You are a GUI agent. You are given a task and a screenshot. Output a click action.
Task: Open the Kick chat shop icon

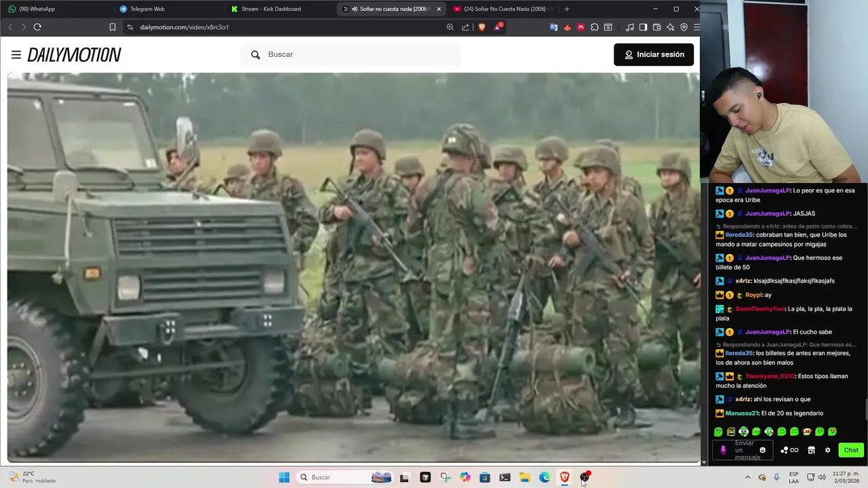[x=811, y=450]
